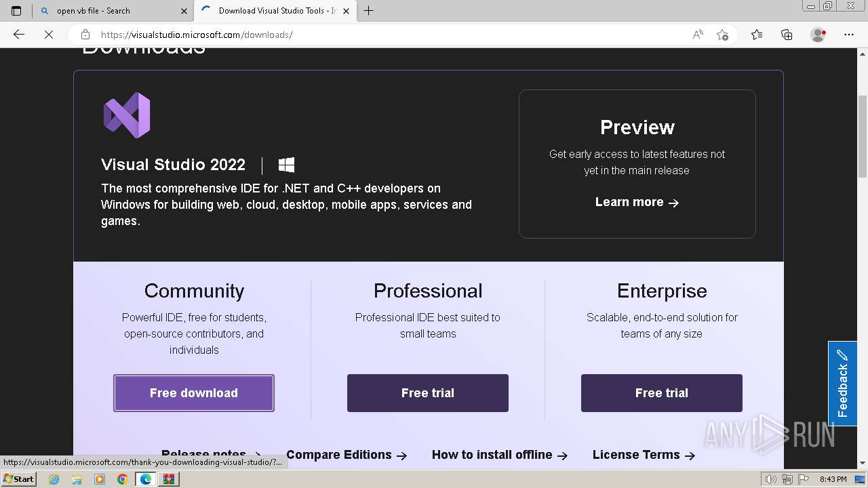Click the 8:43 PM clock
This screenshot has height=488, width=868.
coord(833,479)
